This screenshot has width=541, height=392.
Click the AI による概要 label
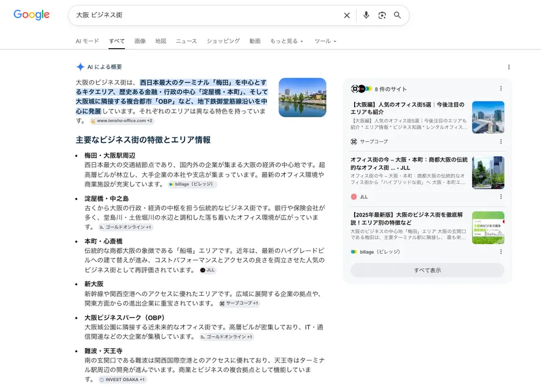[105, 67]
